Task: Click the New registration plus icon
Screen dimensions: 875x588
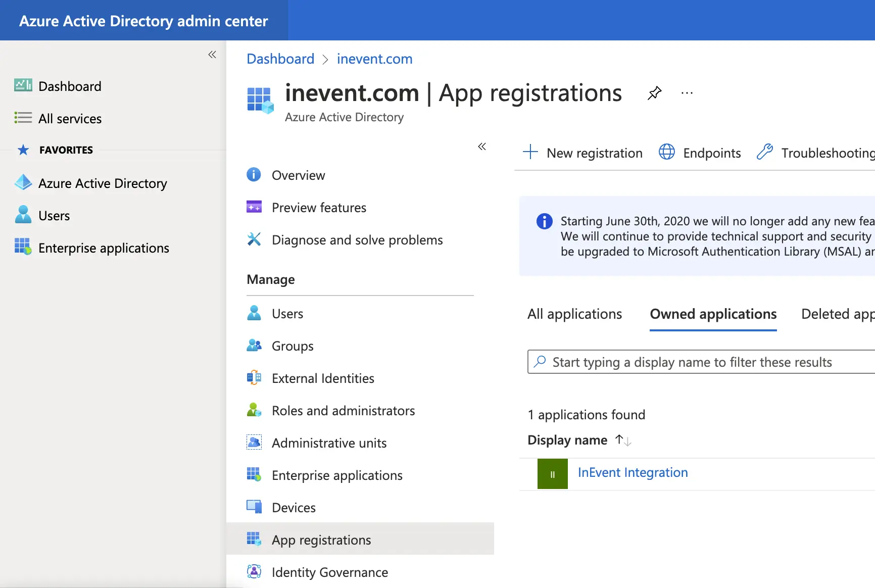Action: (530, 152)
